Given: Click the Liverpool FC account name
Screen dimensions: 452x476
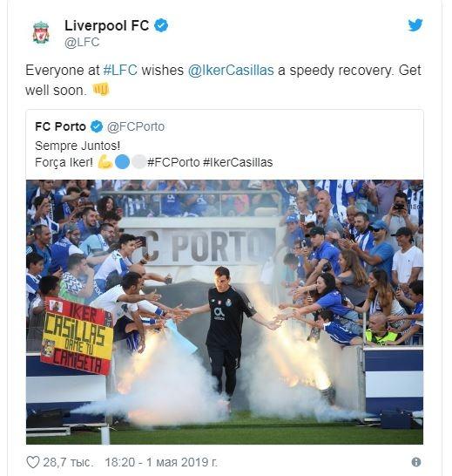Looking at the screenshot, I should (x=107, y=25).
